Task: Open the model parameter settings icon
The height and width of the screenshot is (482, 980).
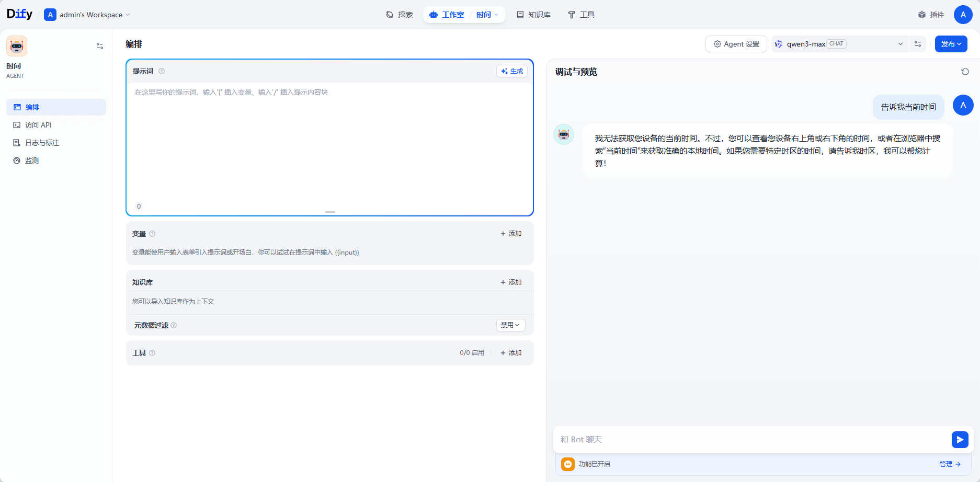Action: [x=918, y=44]
